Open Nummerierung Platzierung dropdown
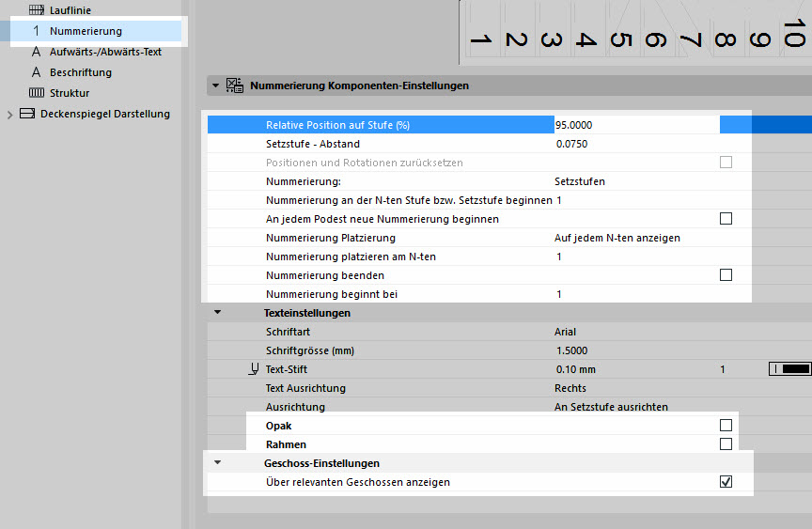 617,238
